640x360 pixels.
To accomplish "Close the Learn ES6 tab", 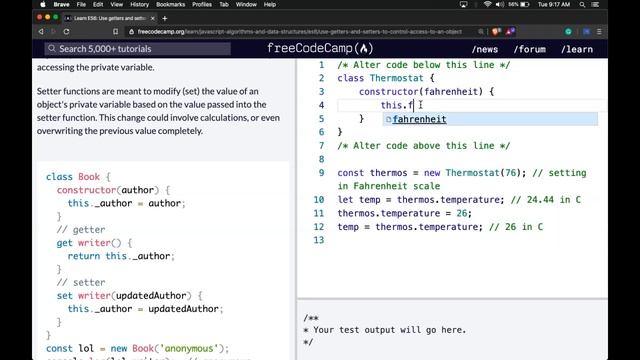I will (x=153, y=18).
